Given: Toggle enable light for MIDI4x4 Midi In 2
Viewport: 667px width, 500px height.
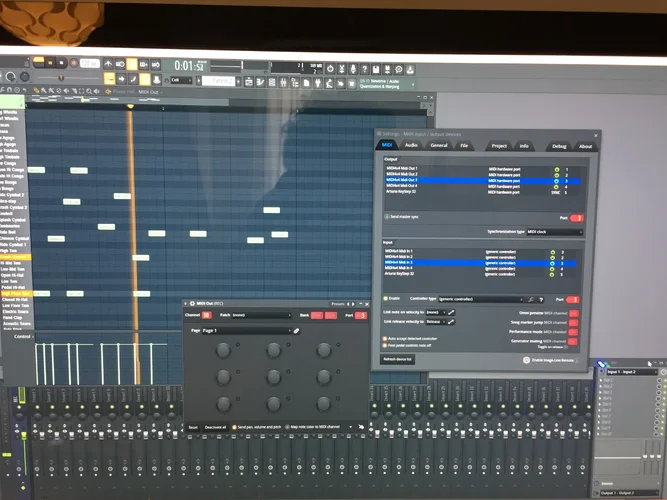Looking at the screenshot, I should click(553, 257).
